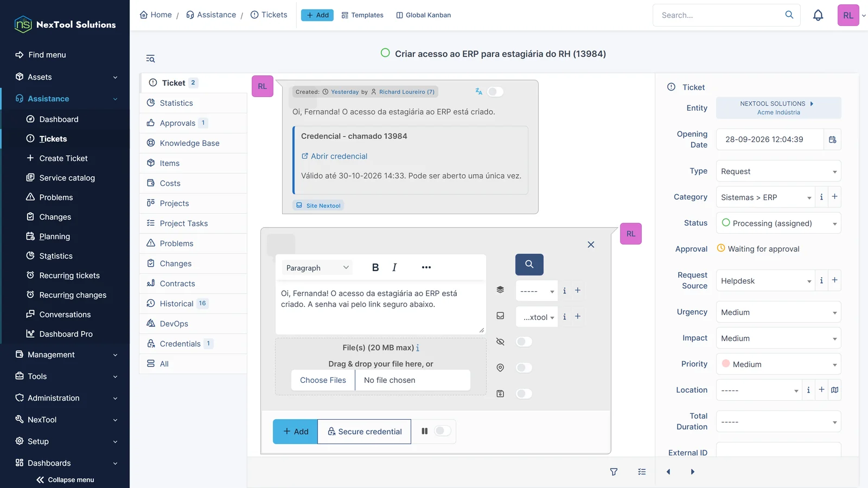This screenshot has width=868, height=488.
Task: Open the more options ellipsis in editor toolbar
Action: point(426,267)
